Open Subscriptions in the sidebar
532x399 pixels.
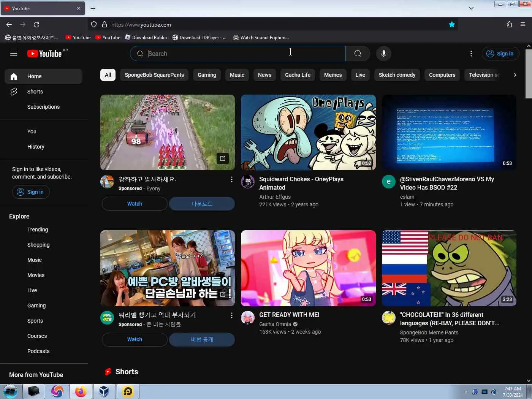coord(43,107)
